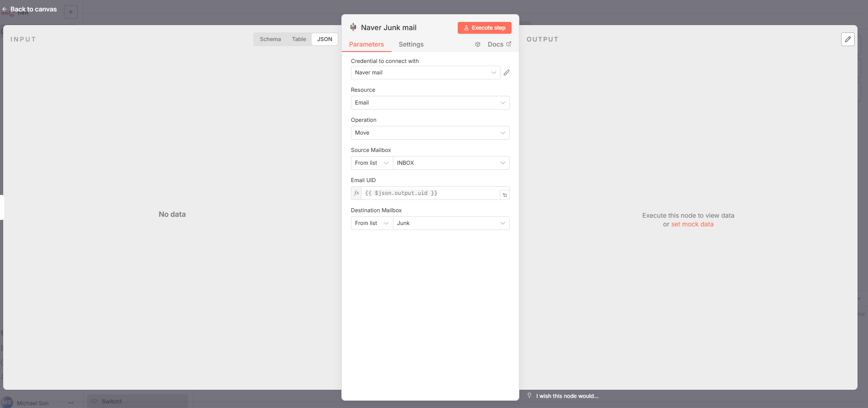
Task: Open the Destination Mailbox Junk dropdown
Action: 451,223
